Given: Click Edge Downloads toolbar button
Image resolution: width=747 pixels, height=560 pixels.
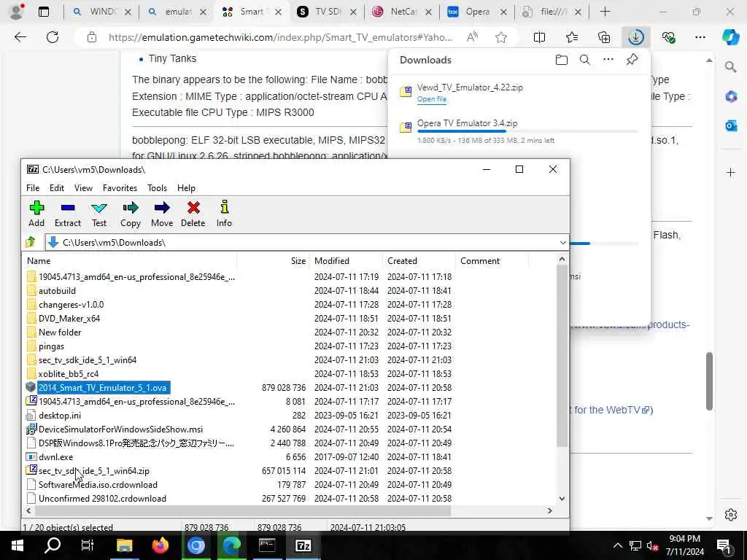Looking at the screenshot, I should 636,37.
